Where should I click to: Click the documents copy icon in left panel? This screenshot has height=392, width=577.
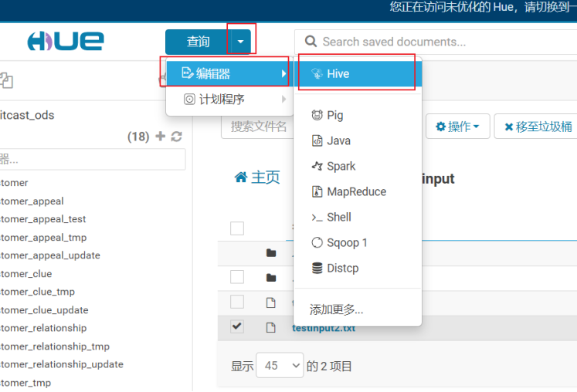pos(7,80)
